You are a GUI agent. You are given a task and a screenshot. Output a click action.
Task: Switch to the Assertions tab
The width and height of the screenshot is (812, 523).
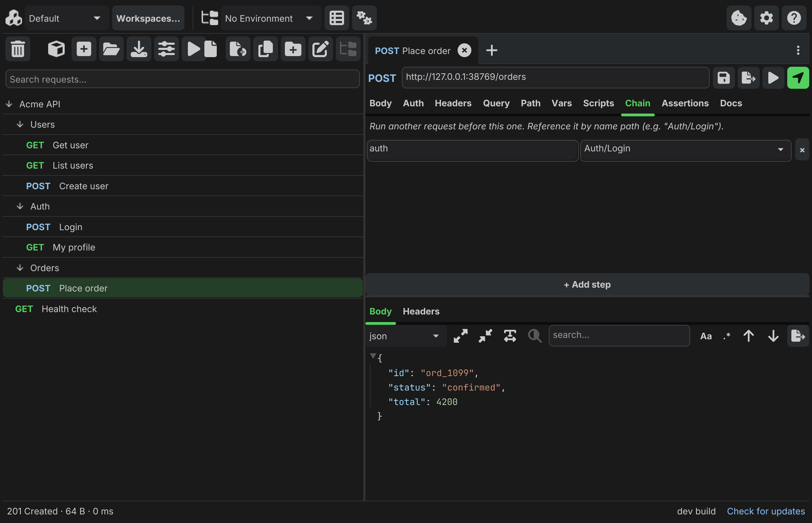(685, 103)
